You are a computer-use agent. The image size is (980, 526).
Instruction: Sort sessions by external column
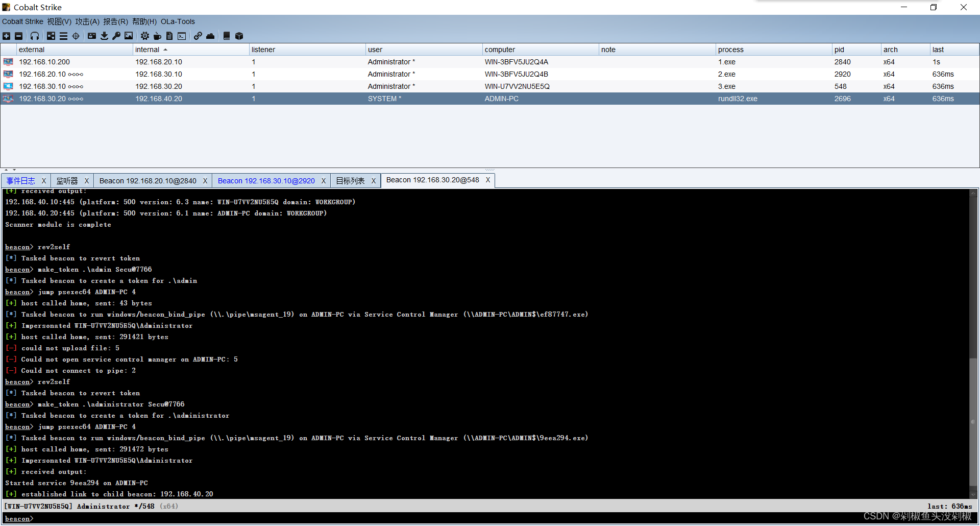(75, 50)
